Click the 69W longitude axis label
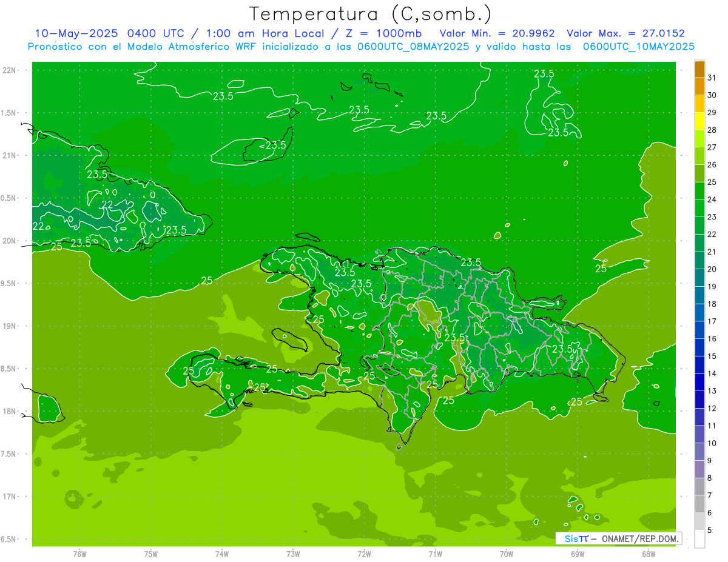The image size is (728, 562). click(578, 554)
